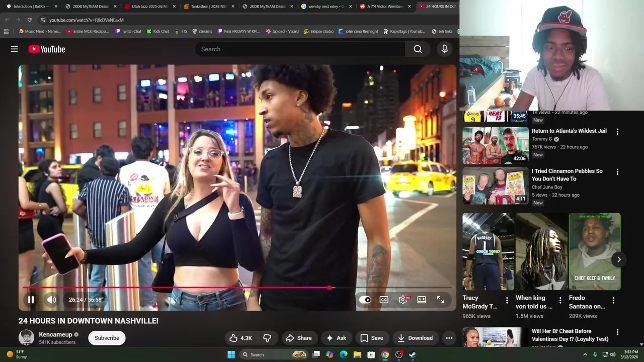Screen dimensions: 644x362
Task: Click the Ask button
Action: (x=336, y=338)
